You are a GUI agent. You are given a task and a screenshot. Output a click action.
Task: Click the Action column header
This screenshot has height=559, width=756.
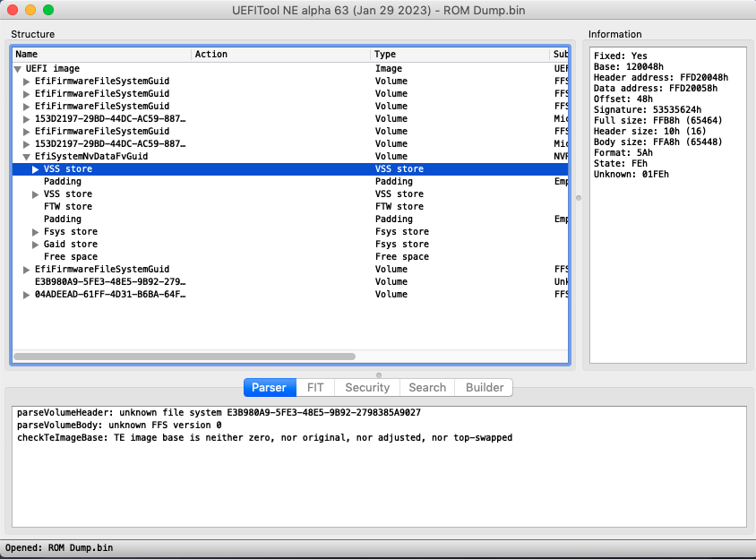coord(280,54)
